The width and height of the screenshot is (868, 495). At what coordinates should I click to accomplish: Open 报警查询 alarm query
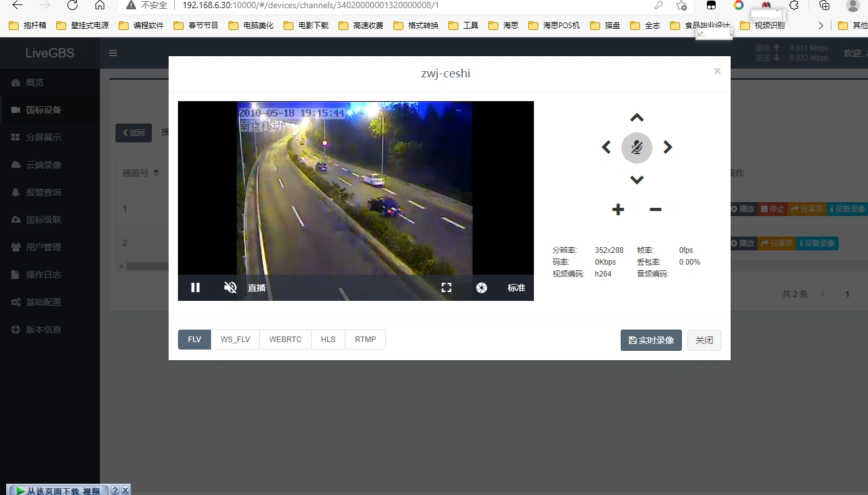[x=50, y=192]
